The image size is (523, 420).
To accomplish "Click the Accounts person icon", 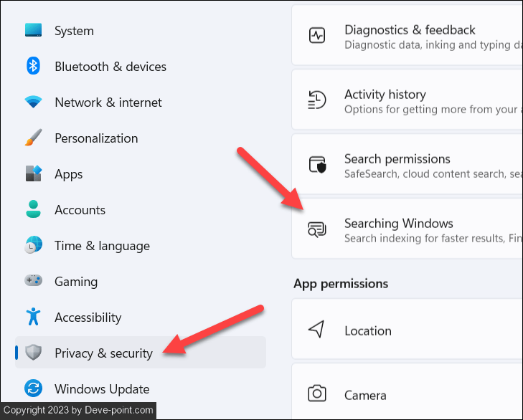I will (34, 209).
